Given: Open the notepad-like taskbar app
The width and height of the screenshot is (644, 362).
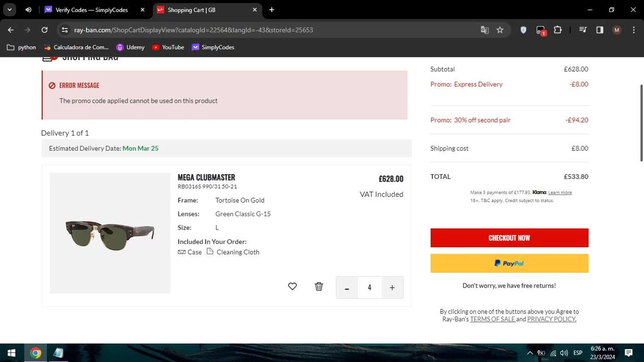Looking at the screenshot, I should [x=58, y=353].
